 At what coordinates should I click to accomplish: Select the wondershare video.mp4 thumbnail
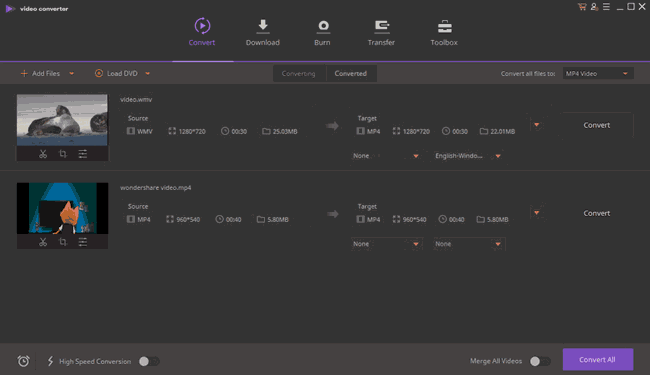point(62,208)
